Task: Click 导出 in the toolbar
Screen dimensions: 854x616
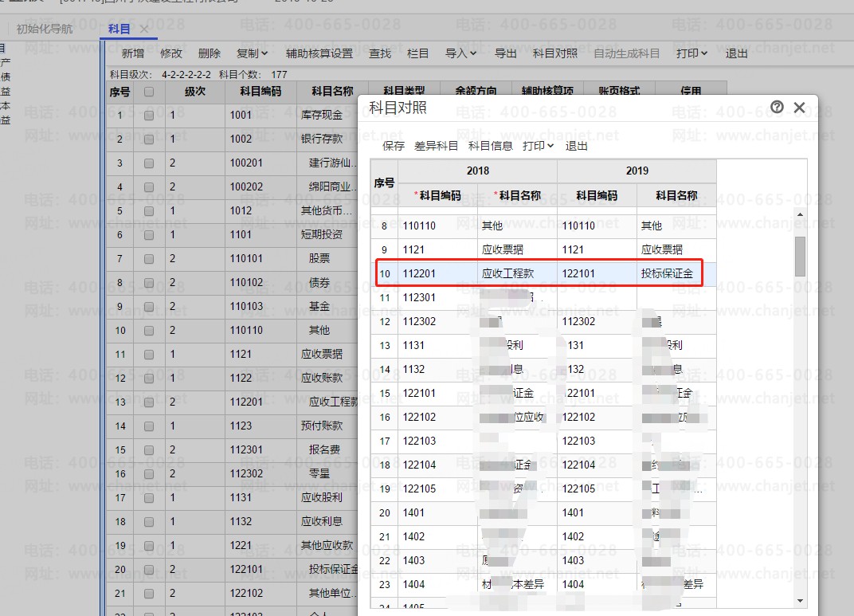Action: point(505,53)
